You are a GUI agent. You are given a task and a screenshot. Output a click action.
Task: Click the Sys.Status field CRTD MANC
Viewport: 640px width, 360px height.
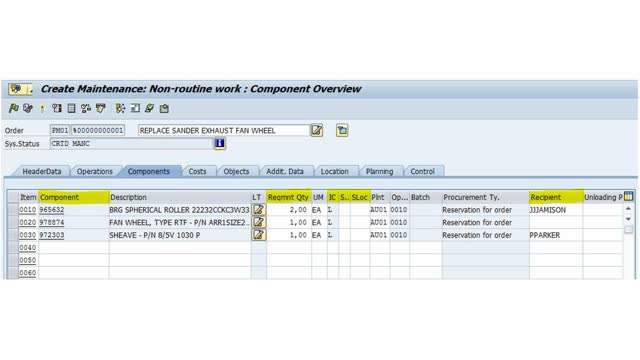coord(131,144)
